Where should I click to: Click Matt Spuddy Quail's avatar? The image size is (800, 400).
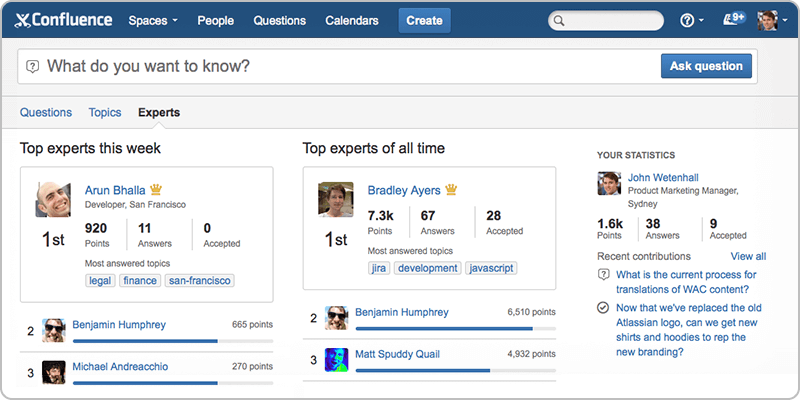coord(337,360)
